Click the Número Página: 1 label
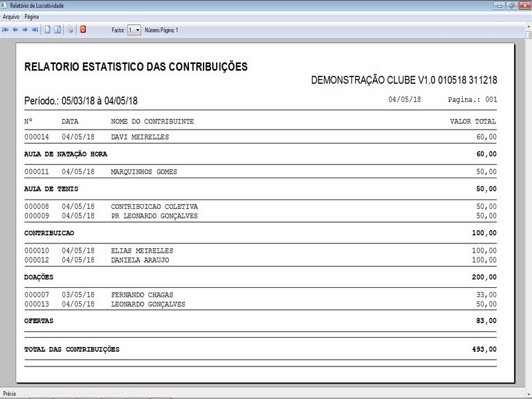 click(x=162, y=30)
